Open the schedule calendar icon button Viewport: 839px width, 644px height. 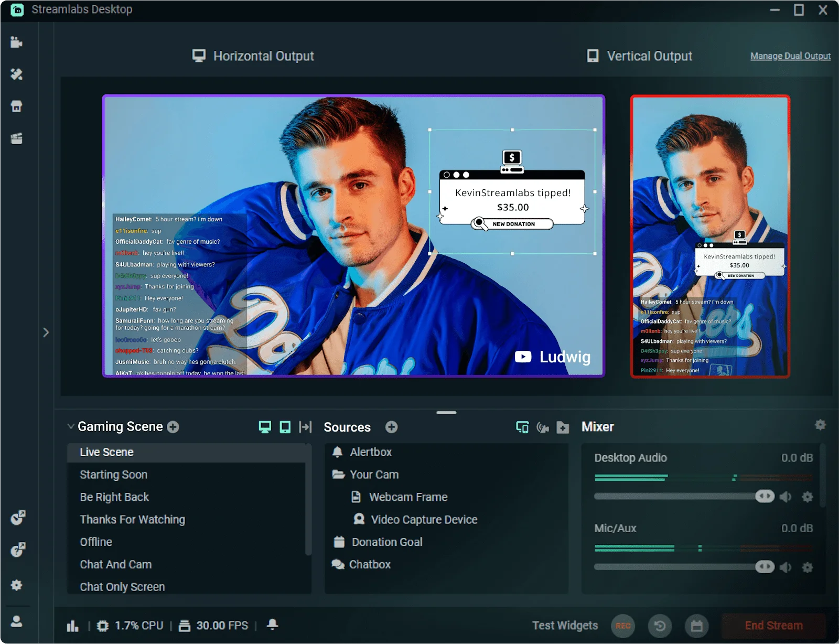coord(696,626)
